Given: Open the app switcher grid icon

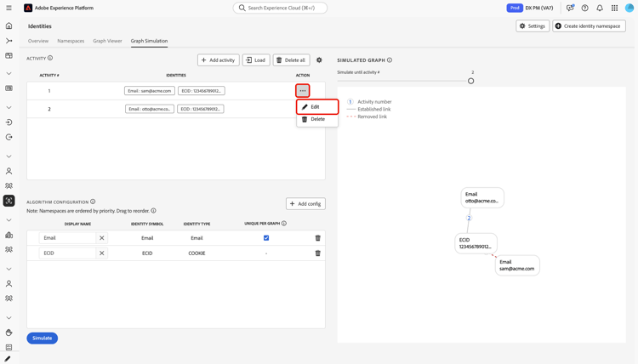Looking at the screenshot, I should (614, 8).
